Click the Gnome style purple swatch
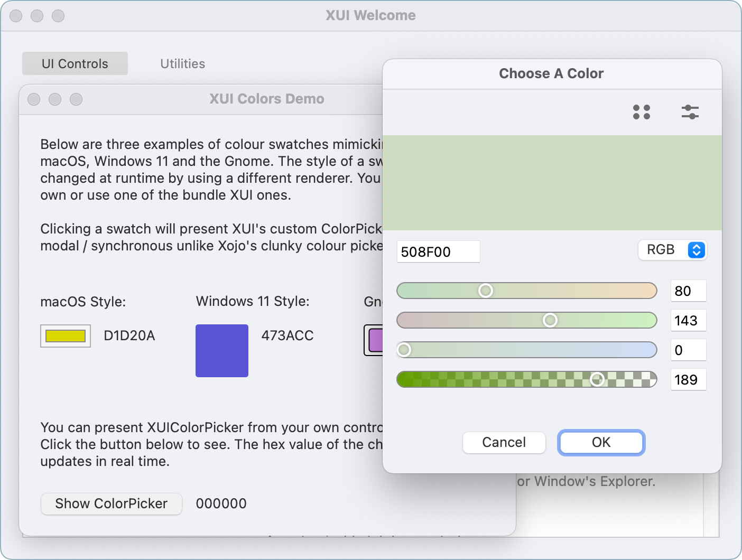 (x=374, y=340)
